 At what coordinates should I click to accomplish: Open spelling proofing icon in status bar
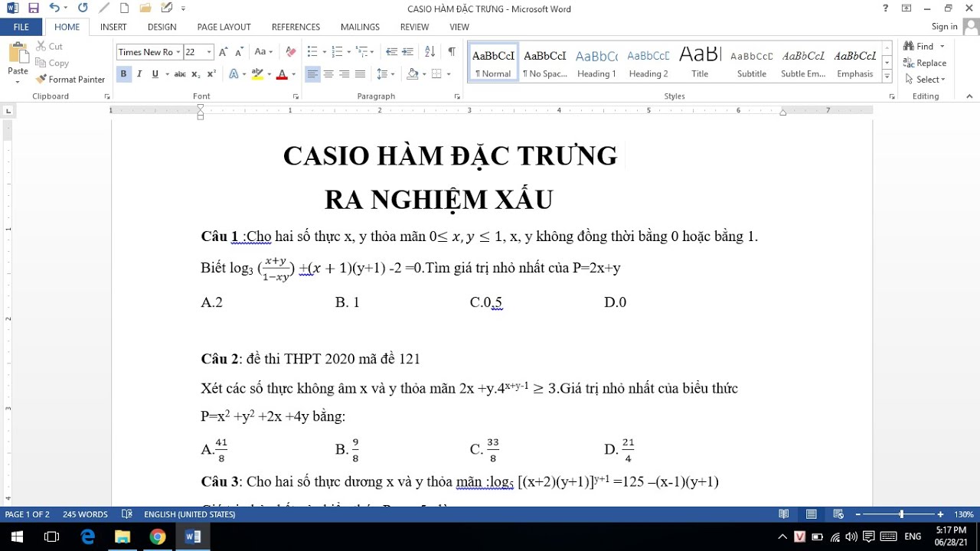(127, 514)
